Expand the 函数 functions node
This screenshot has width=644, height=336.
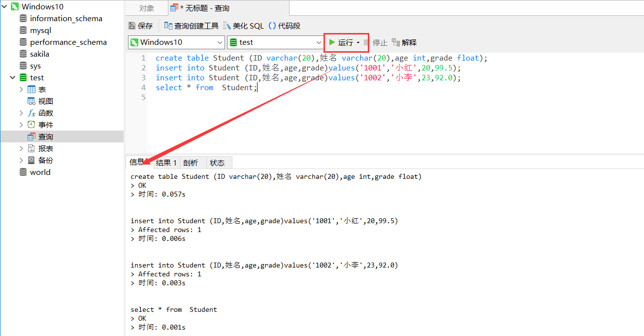tap(21, 113)
